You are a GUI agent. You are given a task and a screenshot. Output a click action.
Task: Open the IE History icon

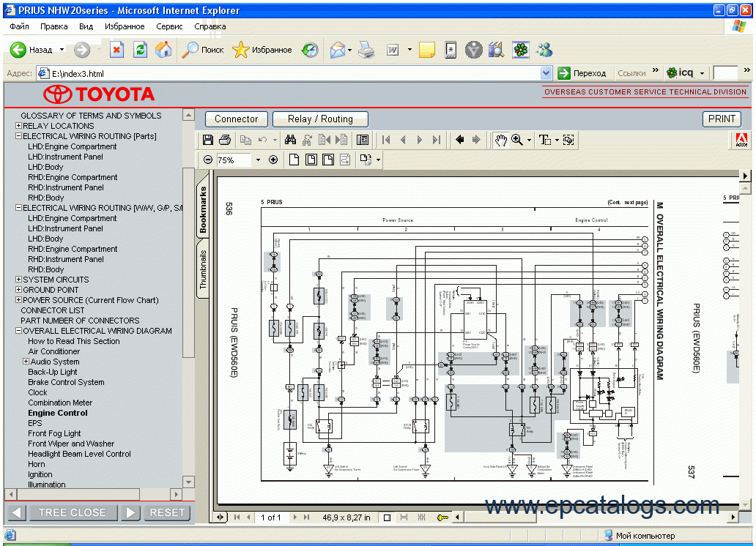coord(310,50)
